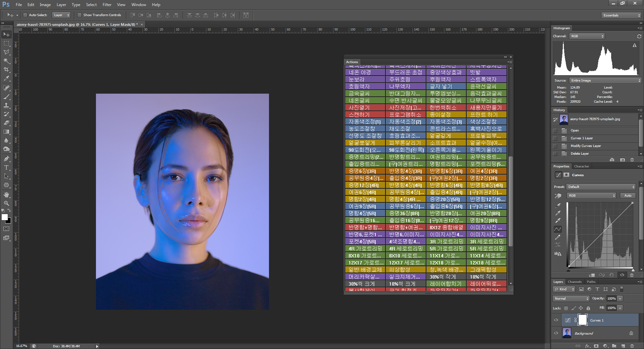Image resolution: width=644 pixels, height=349 pixels.
Task: Click the delete layer trash icon
Action: 632,346
